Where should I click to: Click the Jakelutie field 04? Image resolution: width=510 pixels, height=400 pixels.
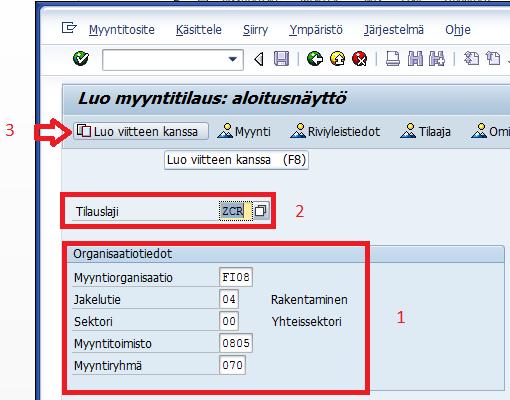[229, 299]
